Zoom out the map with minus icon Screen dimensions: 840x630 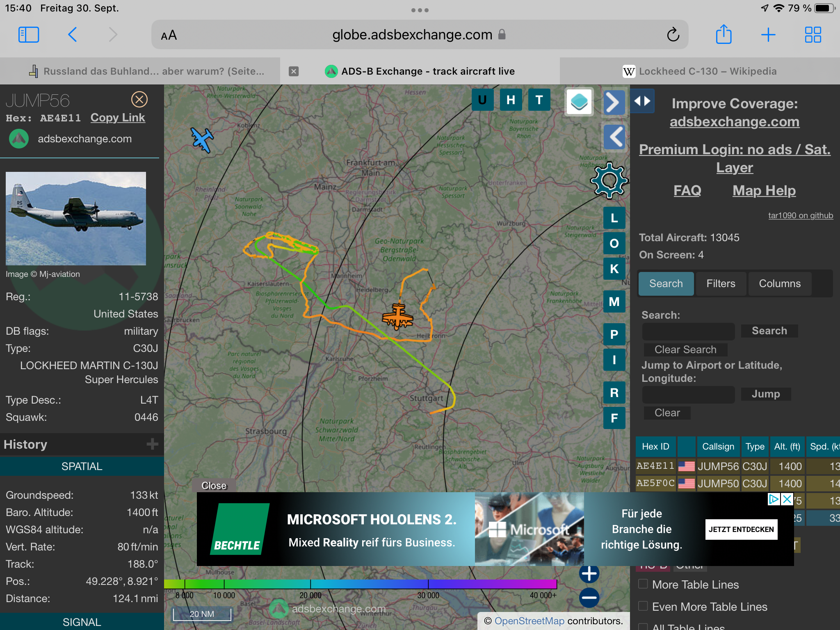click(589, 598)
